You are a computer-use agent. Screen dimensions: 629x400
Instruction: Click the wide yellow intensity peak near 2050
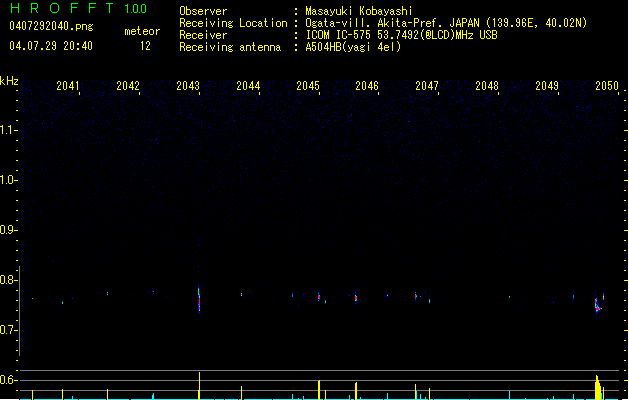point(599,387)
